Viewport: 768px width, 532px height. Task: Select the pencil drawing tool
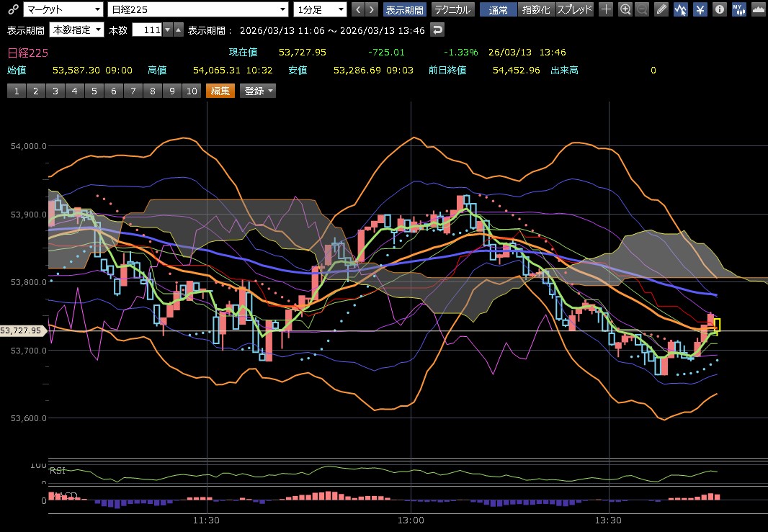point(662,9)
